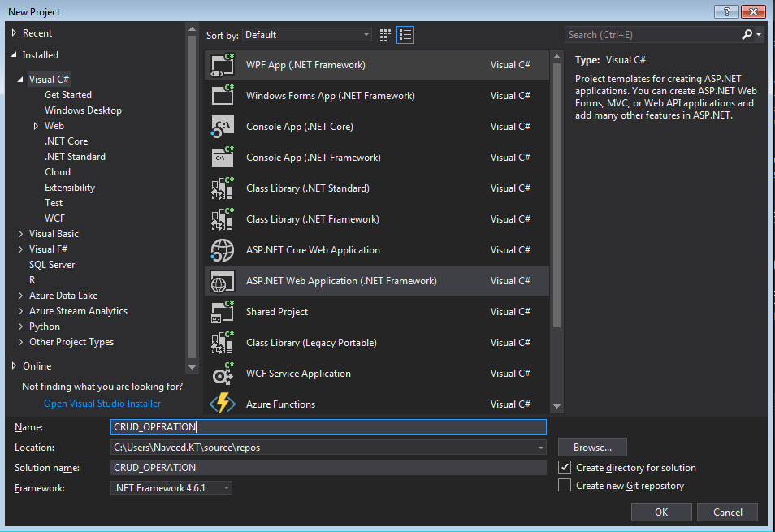Click the Shared Project template icon
The width and height of the screenshot is (775, 532).
(x=223, y=312)
